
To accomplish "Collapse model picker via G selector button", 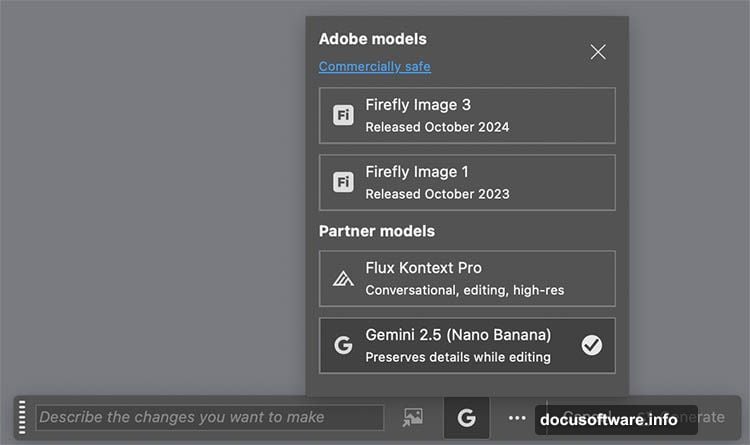I will (466, 418).
